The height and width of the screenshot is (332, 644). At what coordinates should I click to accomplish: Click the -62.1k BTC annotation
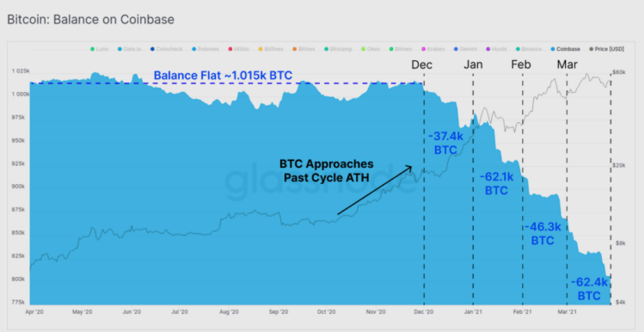pyautogui.click(x=497, y=184)
